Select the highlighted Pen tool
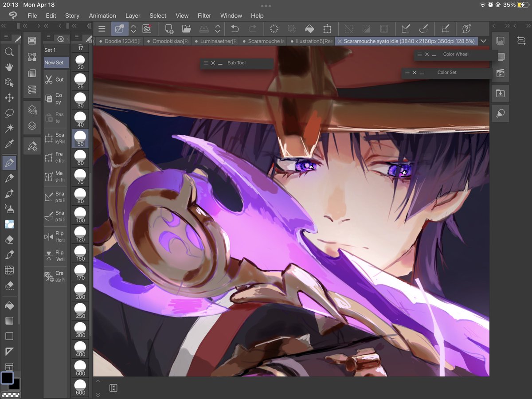Screen dimensions: 532x399 click(9, 163)
